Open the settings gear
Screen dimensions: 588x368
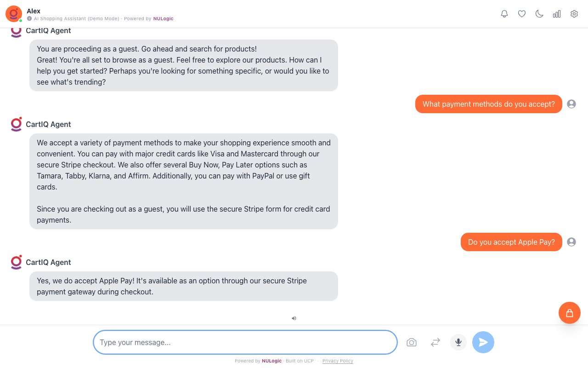(x=574, y=14)
